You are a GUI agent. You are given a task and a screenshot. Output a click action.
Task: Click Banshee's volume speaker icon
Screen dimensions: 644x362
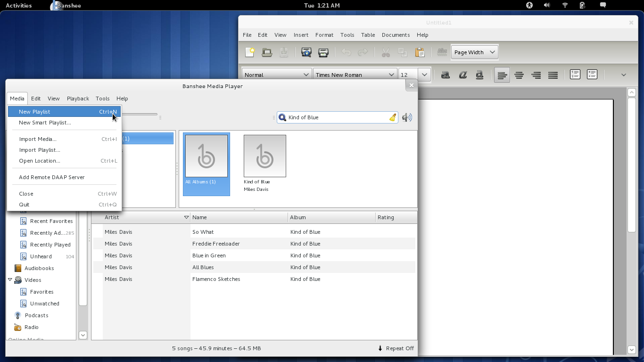click(x=407, y=117)
